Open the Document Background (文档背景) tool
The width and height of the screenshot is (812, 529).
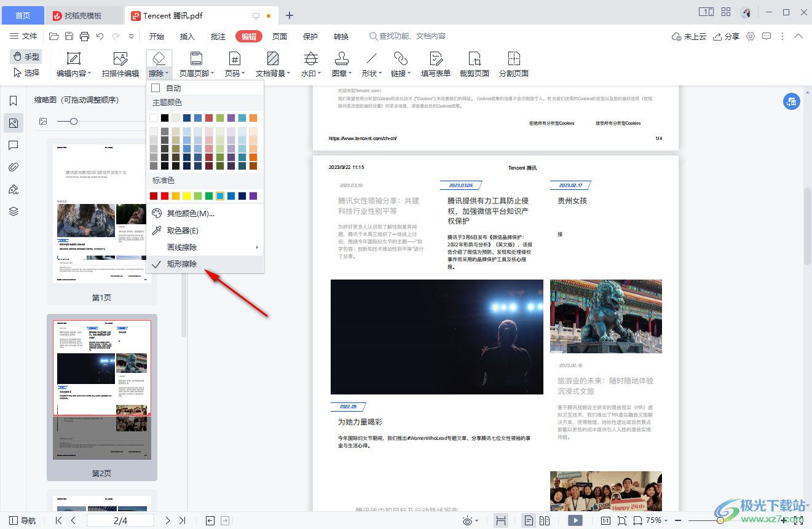[273, 65]
